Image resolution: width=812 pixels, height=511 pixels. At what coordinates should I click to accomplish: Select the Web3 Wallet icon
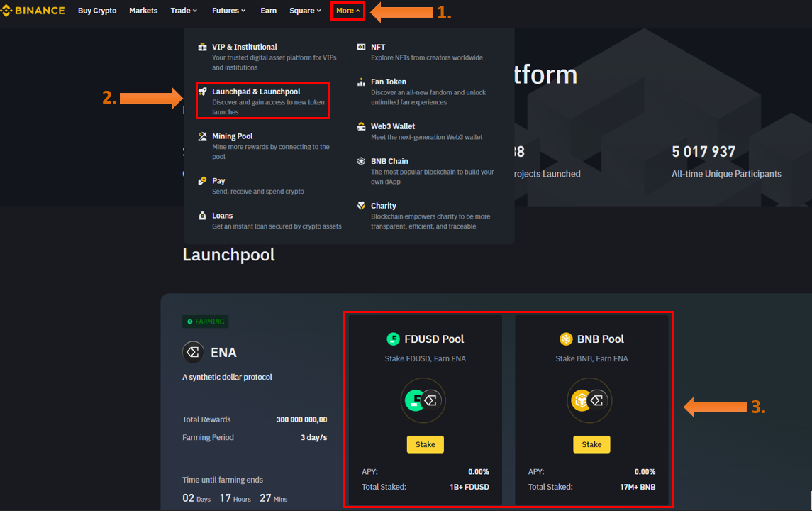(361, 127)
